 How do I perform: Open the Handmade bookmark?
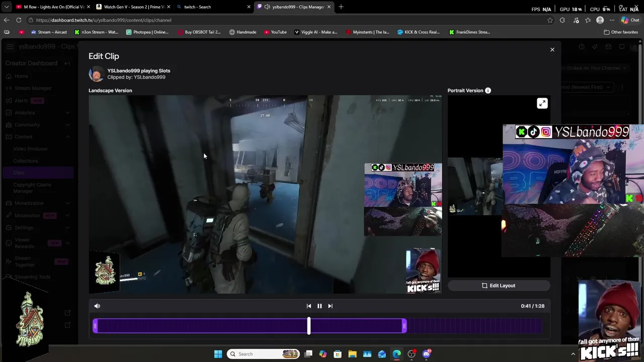[x=243, y=32]
